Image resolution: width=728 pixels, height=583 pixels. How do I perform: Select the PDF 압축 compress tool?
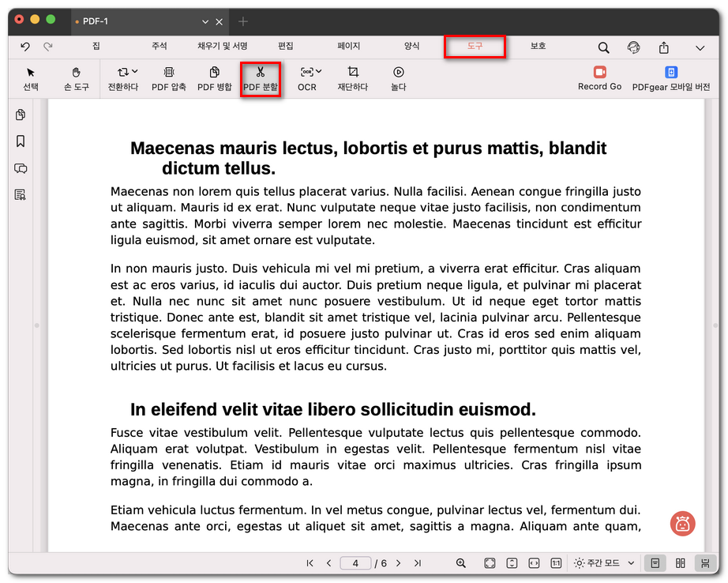(168, 78)
